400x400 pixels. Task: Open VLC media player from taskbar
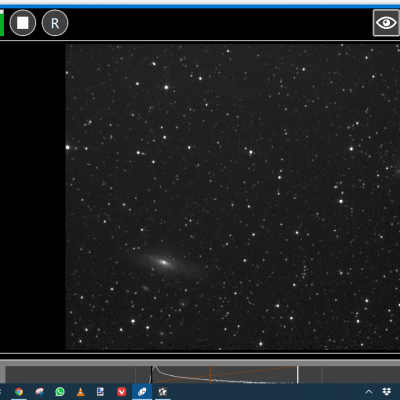tap(80, 392)
